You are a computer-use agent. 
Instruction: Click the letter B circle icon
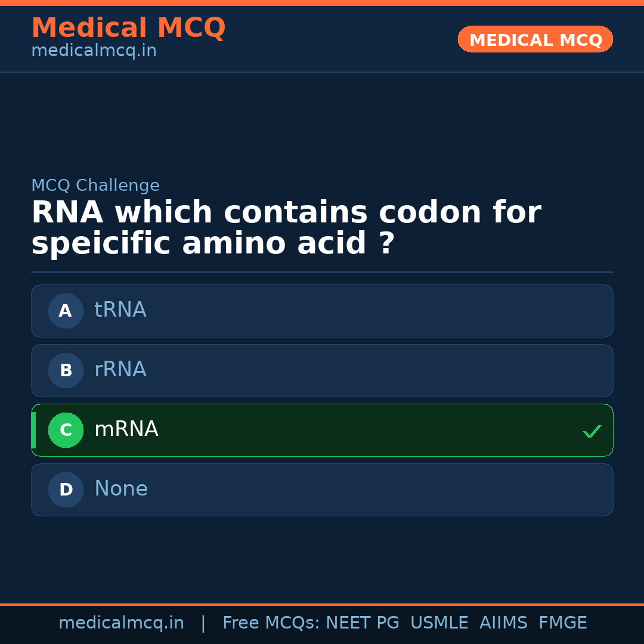pyautogui.click(x=66, y=370)
